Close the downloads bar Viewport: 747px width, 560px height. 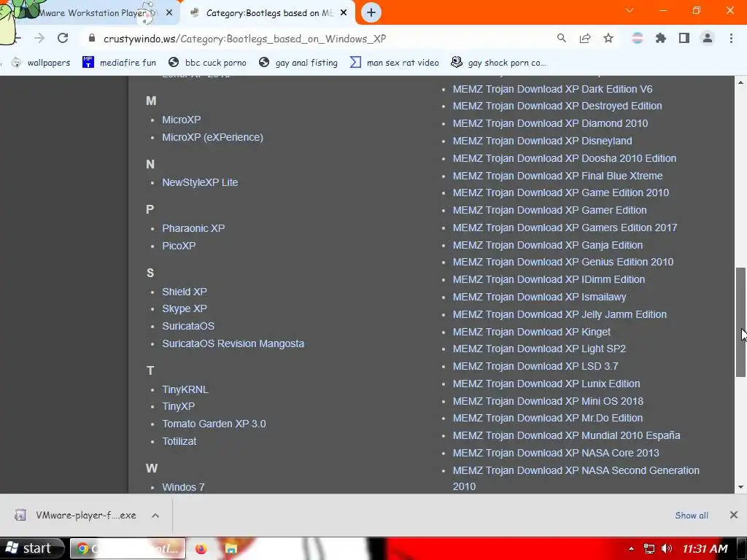pos(734,515)
